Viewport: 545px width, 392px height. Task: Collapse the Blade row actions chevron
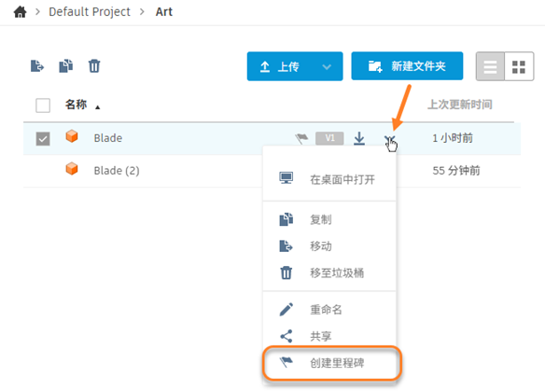(x=390, y=139)
